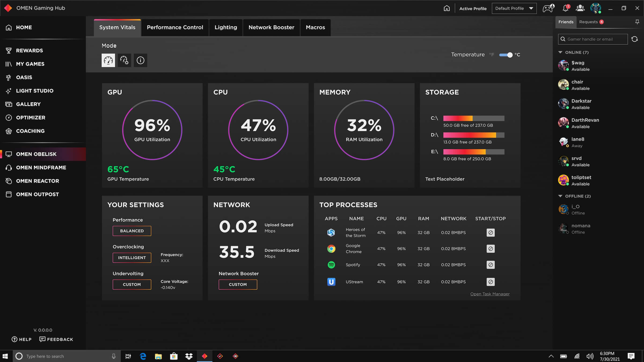Click stop button for Spotify process
Image resolution: width=644 pixels, height=362 pixels.
point(490,264)
